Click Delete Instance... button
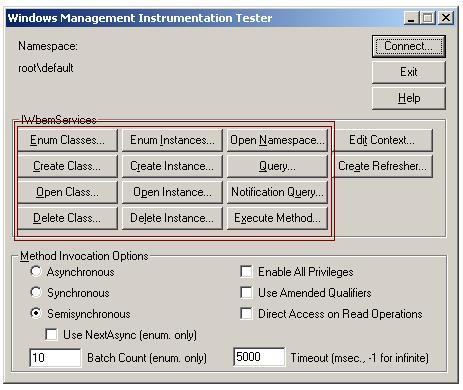Image resolution: width=463 pixels, height=390 pixels. (x=172, y=218)
